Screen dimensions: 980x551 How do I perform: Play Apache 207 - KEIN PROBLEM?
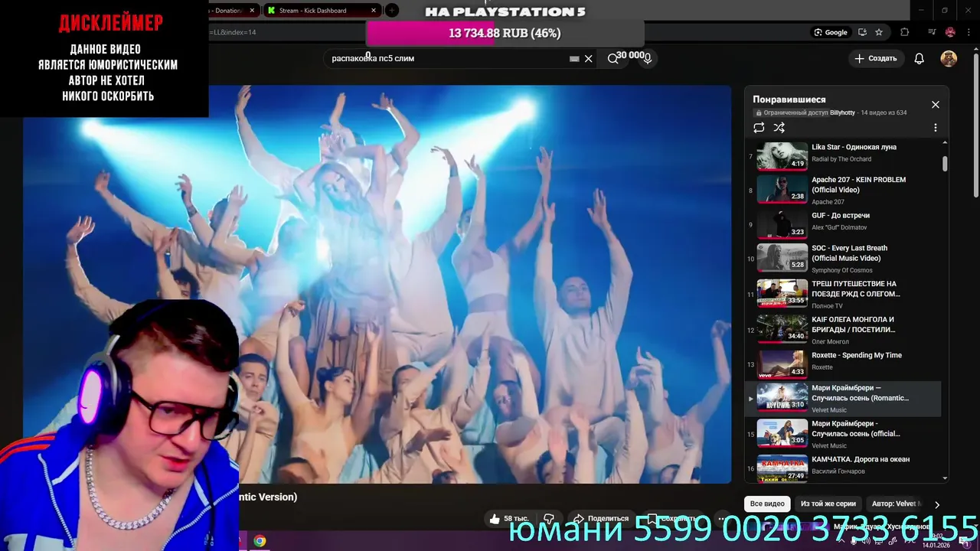858,184
